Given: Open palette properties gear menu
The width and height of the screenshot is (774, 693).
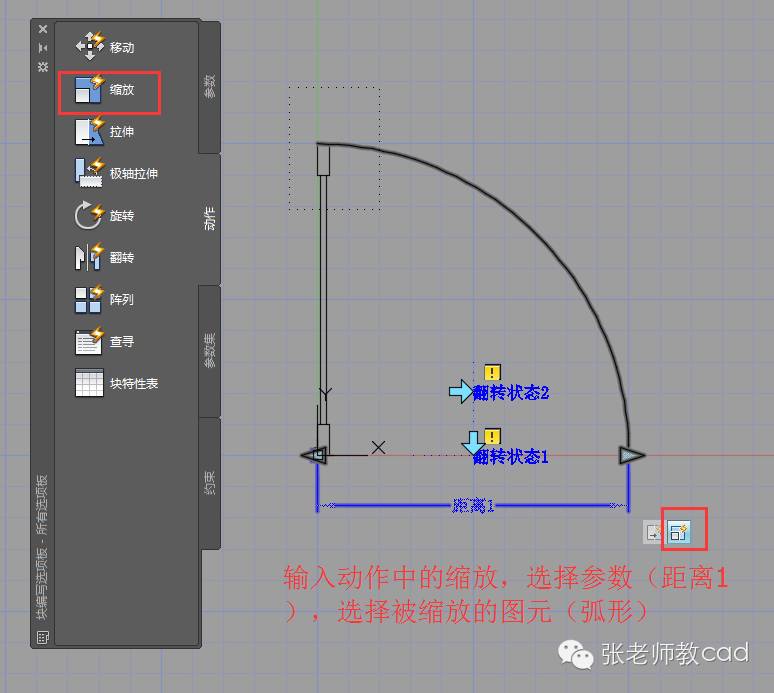Looking at the screenshot, I should 43,66.
